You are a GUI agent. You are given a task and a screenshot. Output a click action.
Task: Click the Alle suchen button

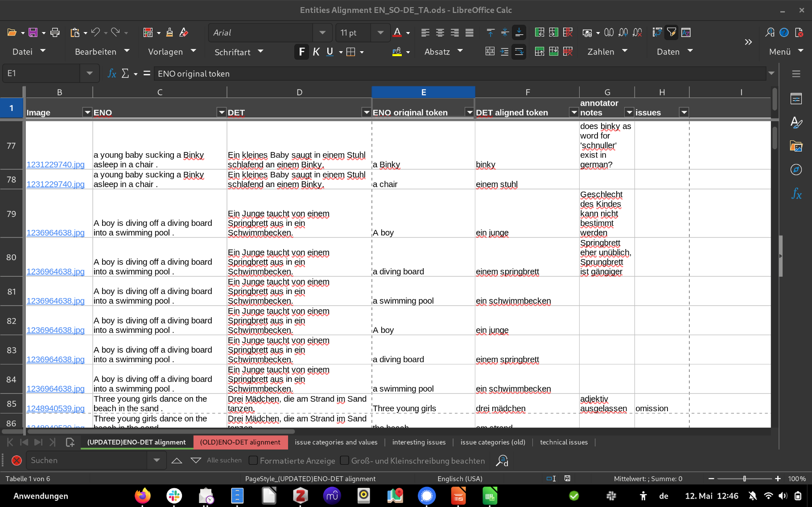(x=224, y=461)
